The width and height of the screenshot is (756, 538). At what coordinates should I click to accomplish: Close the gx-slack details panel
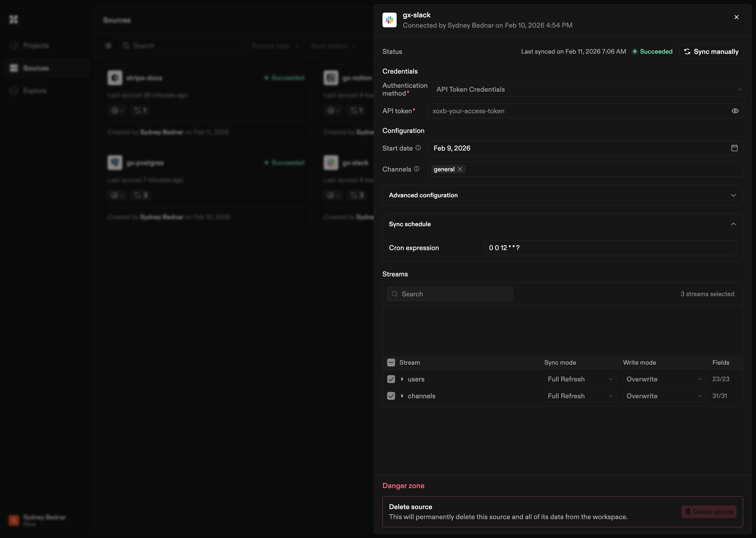736,17
